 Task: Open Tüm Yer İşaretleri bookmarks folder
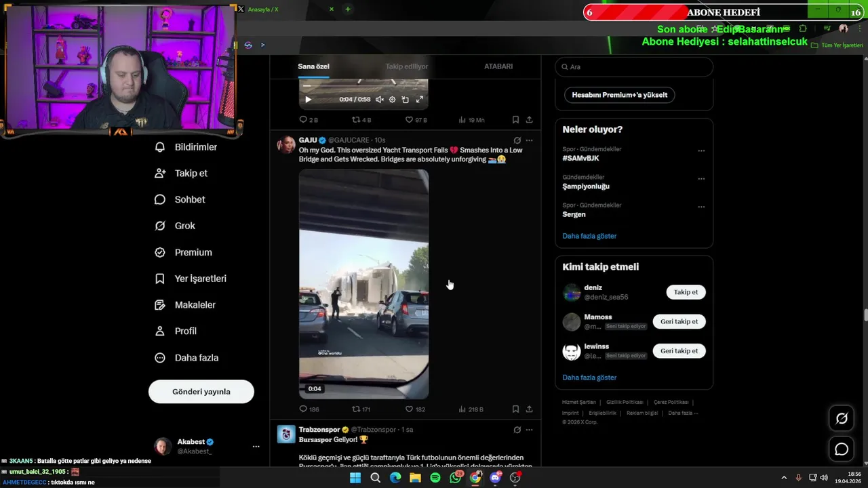837,45
